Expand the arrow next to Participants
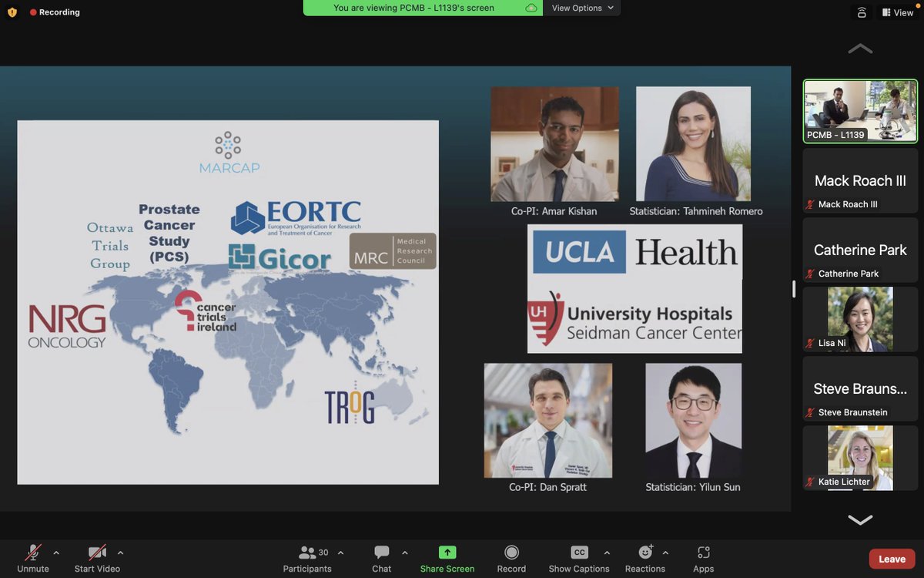 [340, 553]
